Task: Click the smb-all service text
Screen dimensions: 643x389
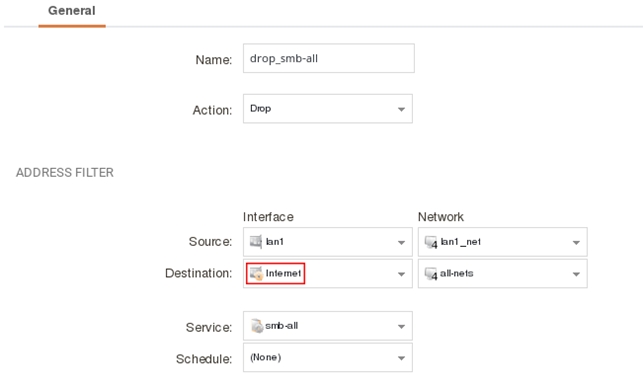Action: [x=281, y=326]
